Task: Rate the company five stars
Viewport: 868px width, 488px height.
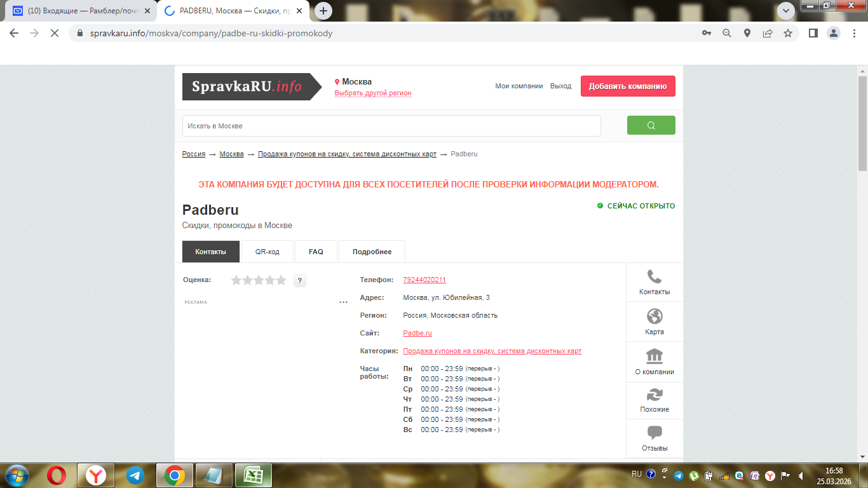Action: [x=280, y=280]
